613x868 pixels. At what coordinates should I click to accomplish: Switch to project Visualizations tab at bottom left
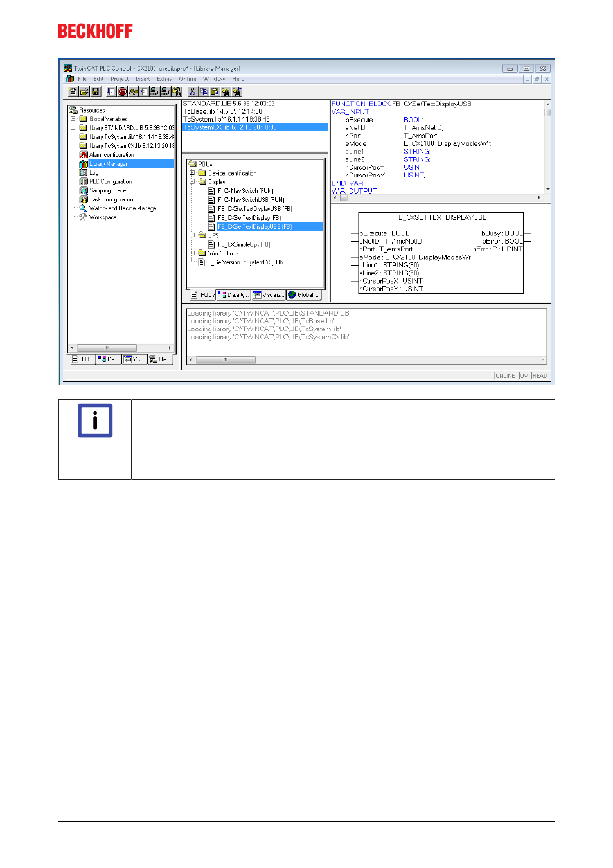134,359
